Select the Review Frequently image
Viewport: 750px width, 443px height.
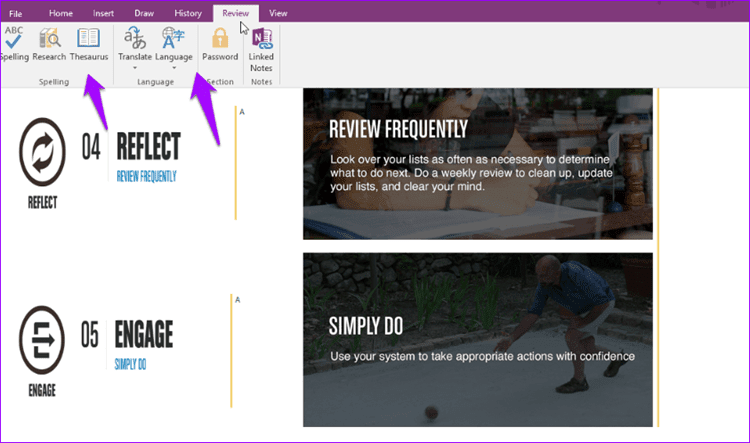point(478,164)
